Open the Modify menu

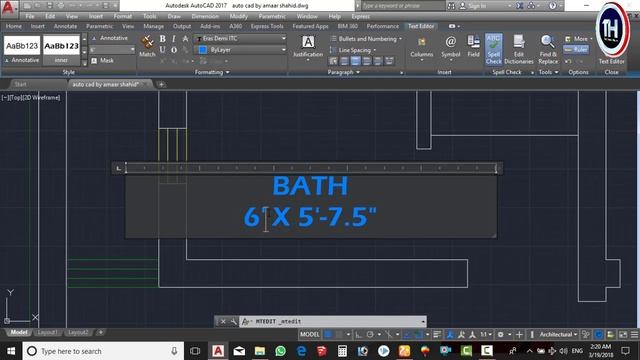pyautogui.click(x=238, y=16)
